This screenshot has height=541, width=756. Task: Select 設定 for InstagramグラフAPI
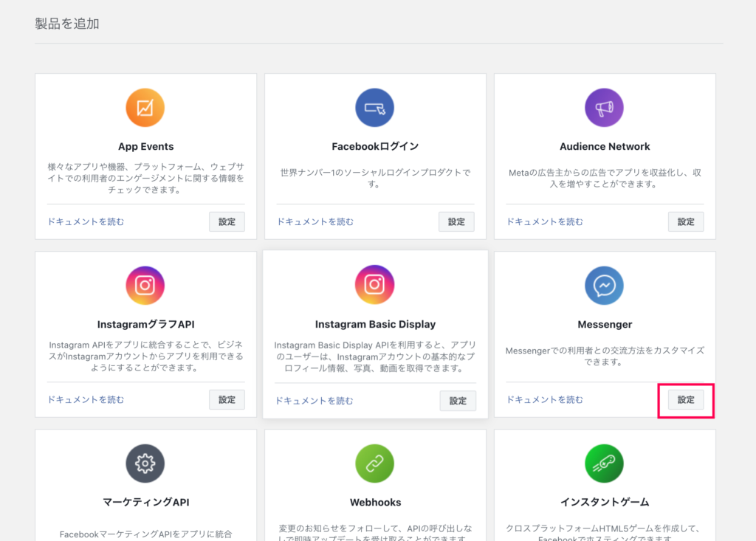227,400
